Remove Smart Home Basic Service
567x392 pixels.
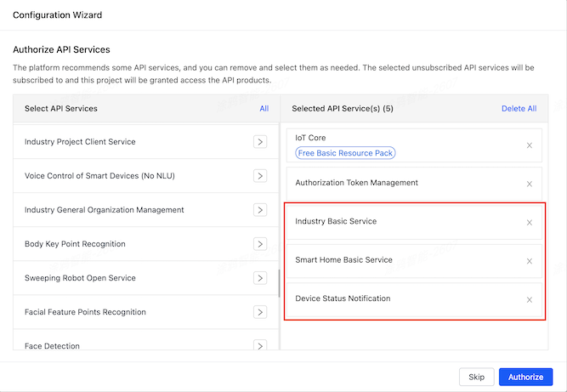[x=529, y=261]
